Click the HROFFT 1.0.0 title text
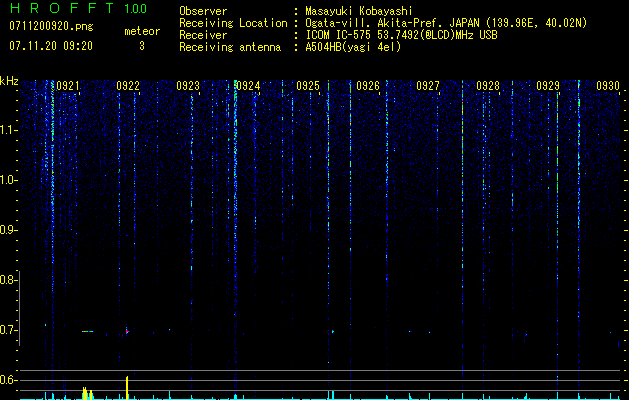This screenshot has width=629, height=400. [x=78, y=8]
